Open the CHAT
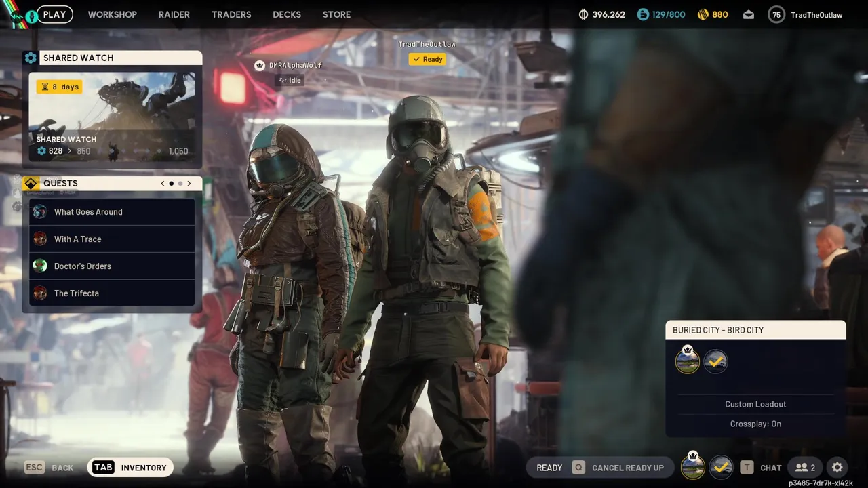This screenshot has width=868, height=488. 771,468
